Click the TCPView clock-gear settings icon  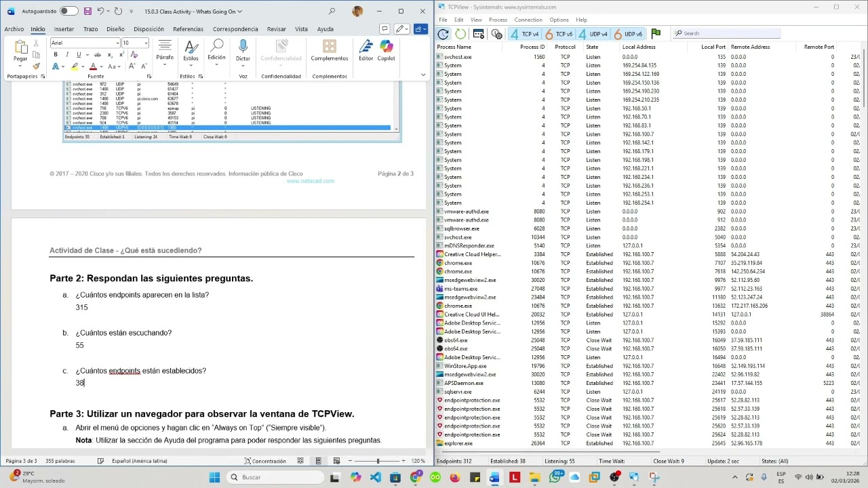[x=497, y=34]
